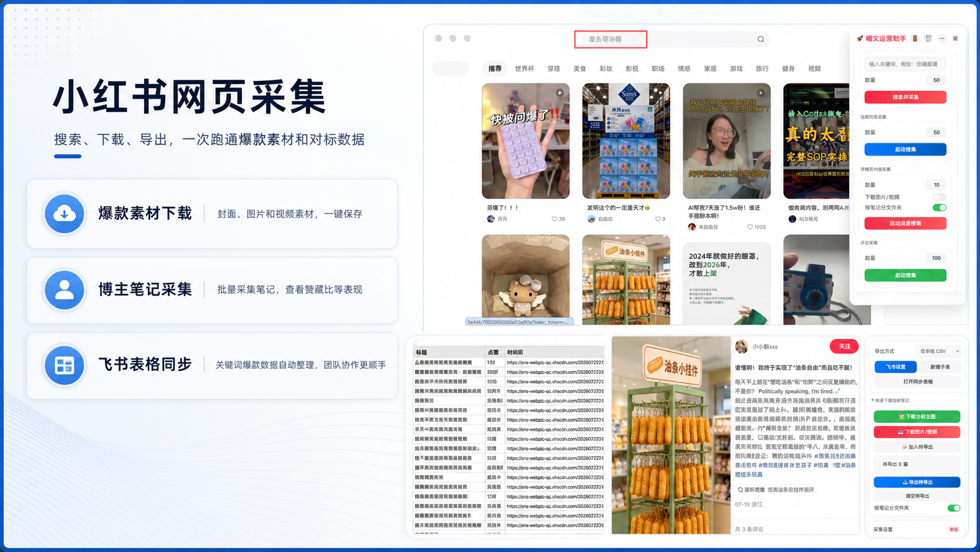Click the magnifier icon in the Xiaohongshu search bar
Screen dimensions: 980x552
[x=761, y=39]
